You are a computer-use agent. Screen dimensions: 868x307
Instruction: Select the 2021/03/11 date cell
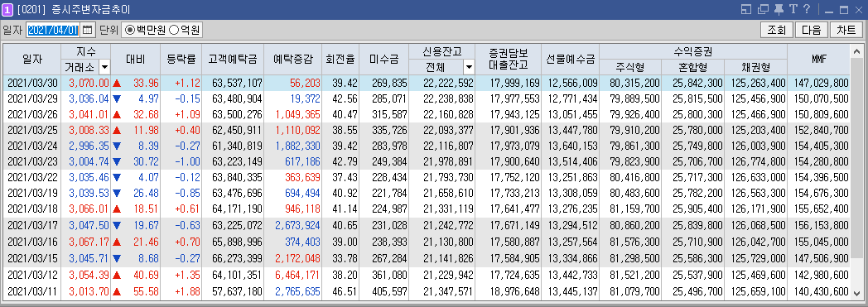point(32,291)
